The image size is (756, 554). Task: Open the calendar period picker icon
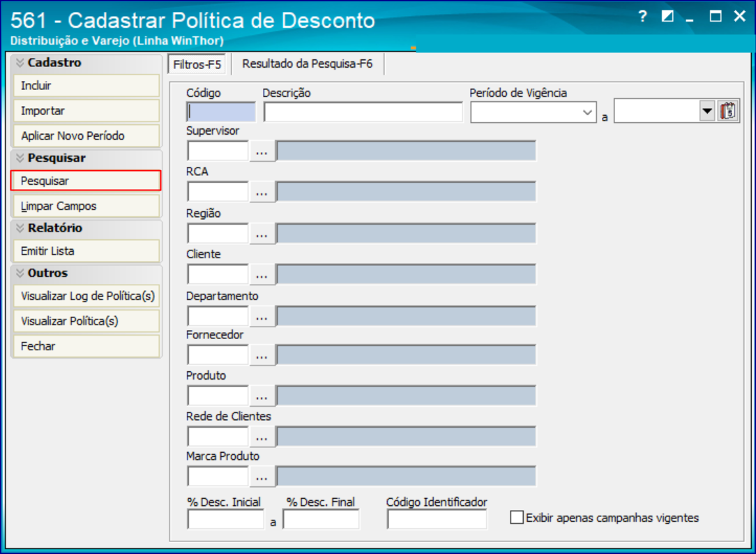point(728,112)
